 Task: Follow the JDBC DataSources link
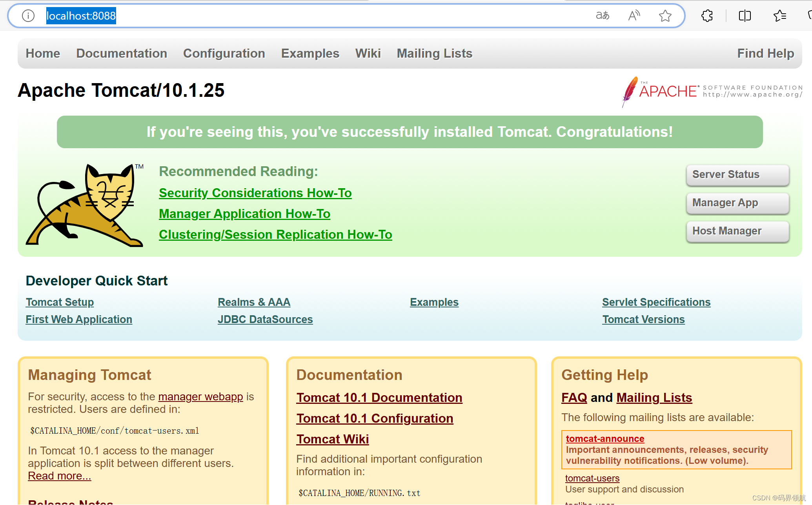[265, 319]
